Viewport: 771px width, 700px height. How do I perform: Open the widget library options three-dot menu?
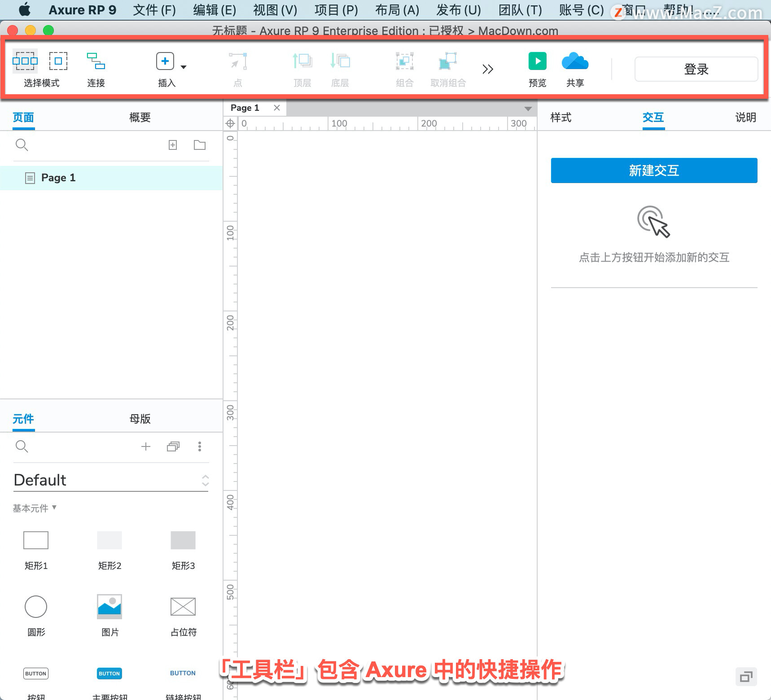200,446
